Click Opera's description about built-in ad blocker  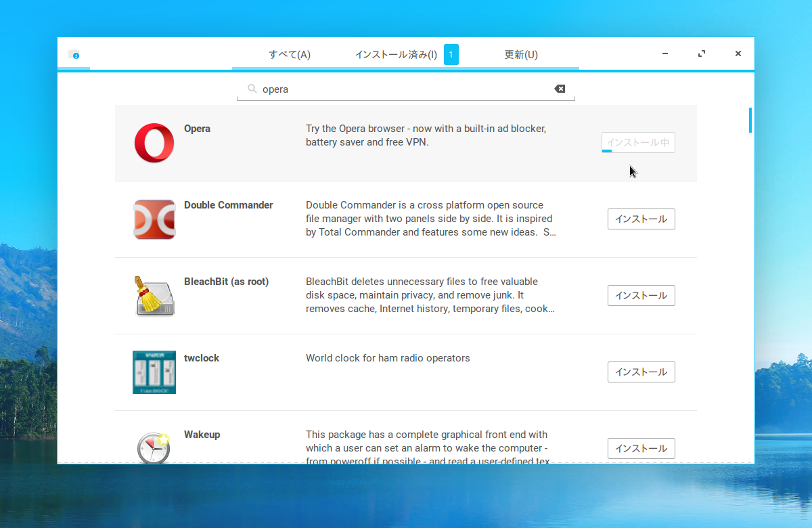426,135
